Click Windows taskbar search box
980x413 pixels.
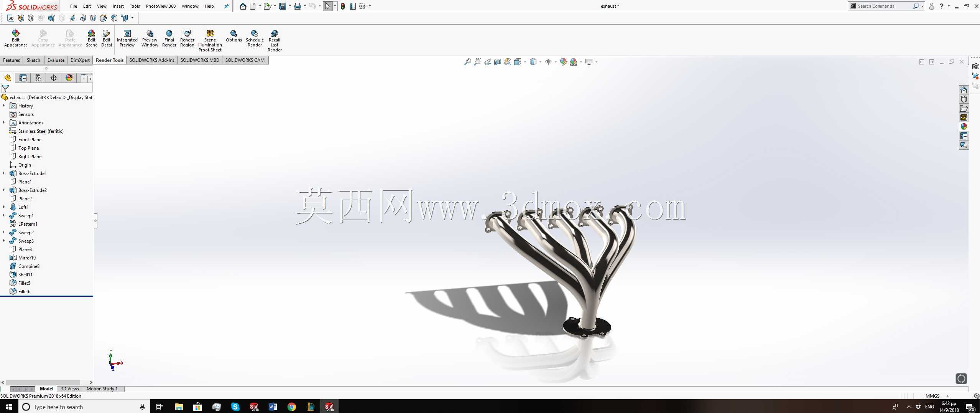[x=84, y=407]
